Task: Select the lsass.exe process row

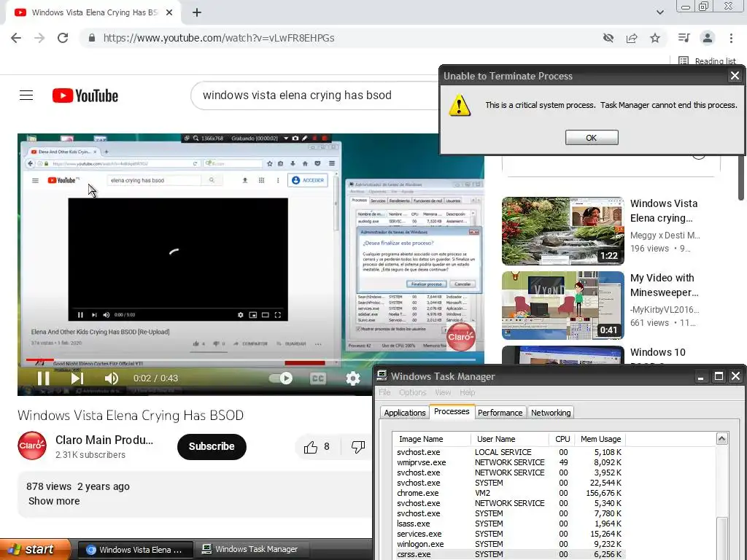Action: 508,524
